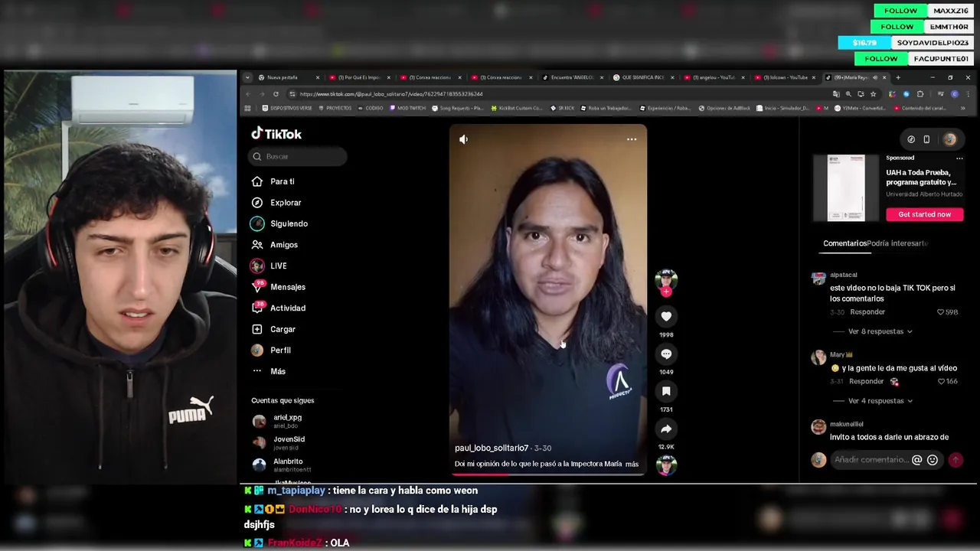The height and width of the screenshot is (551, 980).
Task: Switch to Comentarios tab
Action: [x=844, y=243]
